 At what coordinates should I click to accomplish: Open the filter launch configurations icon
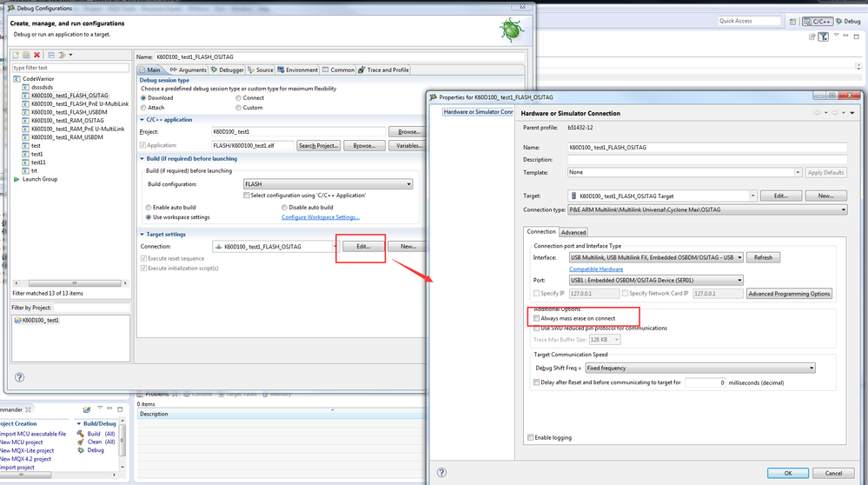pyautogui.click(x=62, y=55)
